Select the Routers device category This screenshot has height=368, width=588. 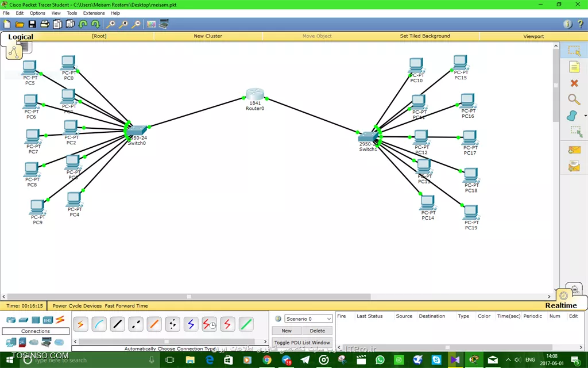click(11, 320)
